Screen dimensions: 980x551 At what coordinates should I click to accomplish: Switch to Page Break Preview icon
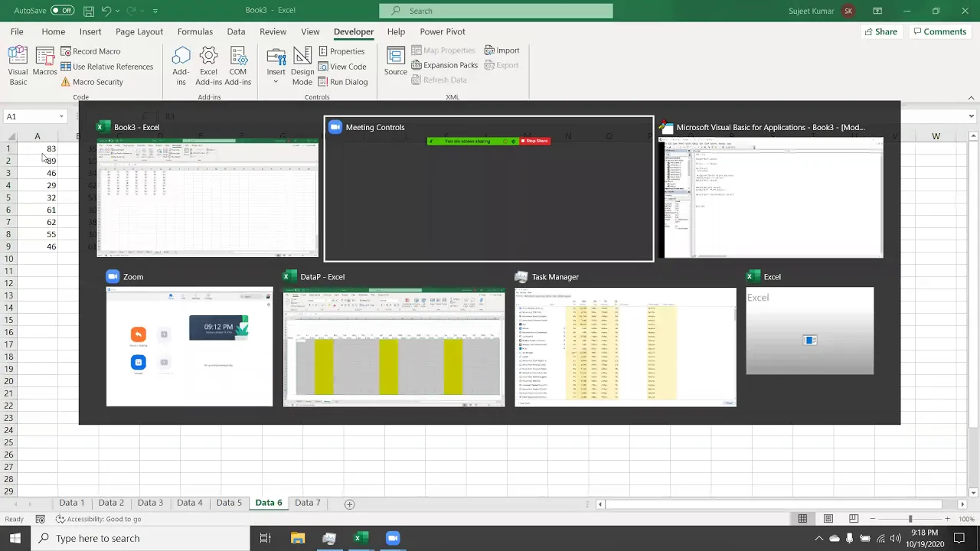(x=854, y=519)
